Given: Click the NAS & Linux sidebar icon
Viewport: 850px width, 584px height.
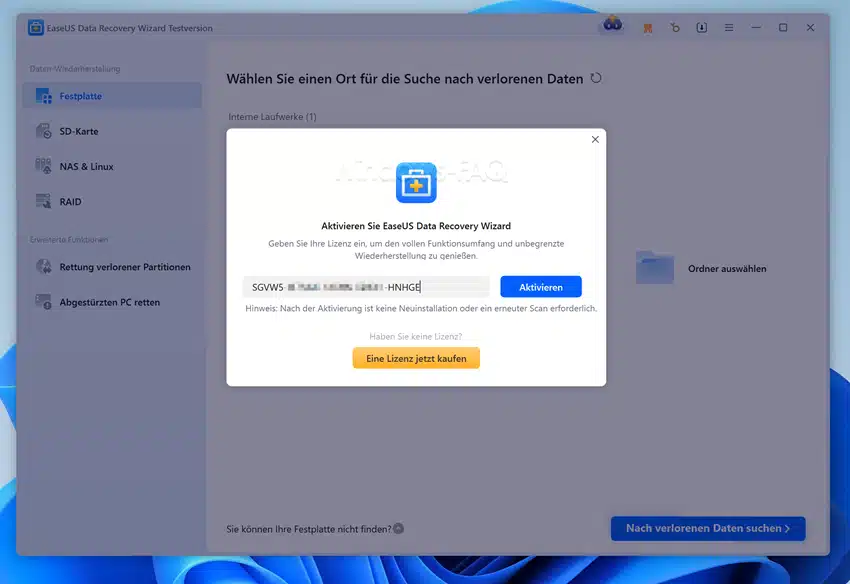Looking at the screenshot, I should pyautogui.click(x=43, y=166).
